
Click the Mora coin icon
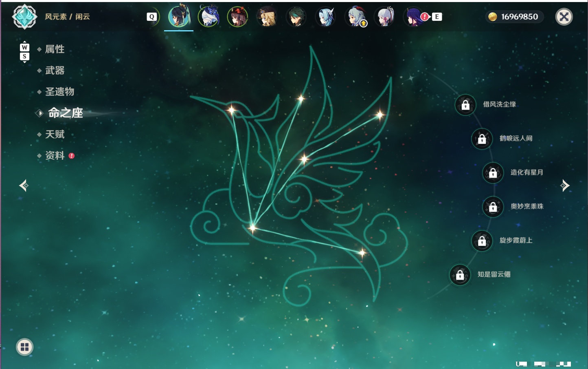pos(493,17)
